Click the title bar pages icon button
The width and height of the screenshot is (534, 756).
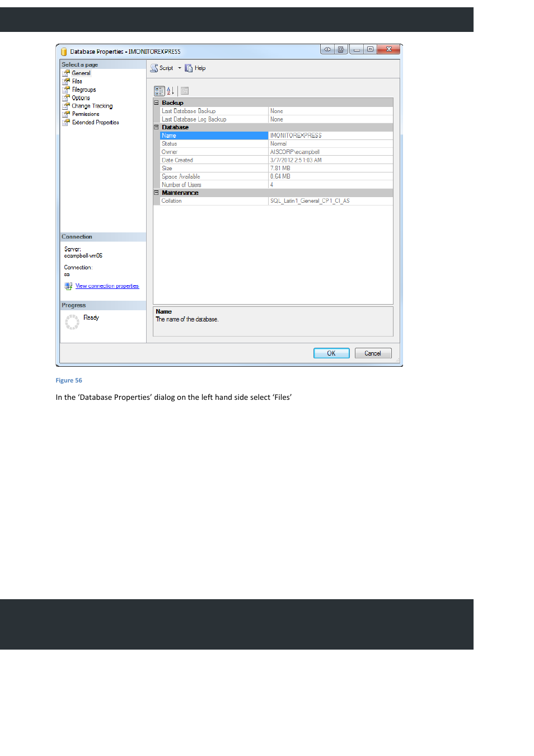click(x=341, y=49)
